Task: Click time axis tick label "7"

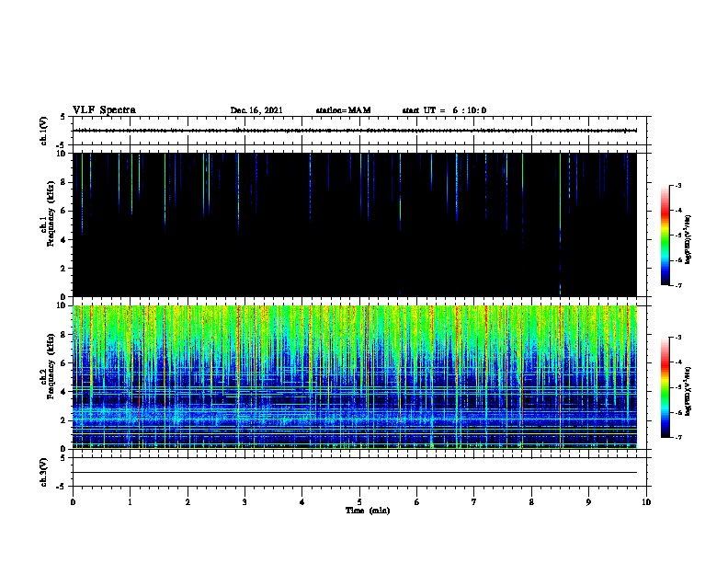Action: tap(474, 502)
